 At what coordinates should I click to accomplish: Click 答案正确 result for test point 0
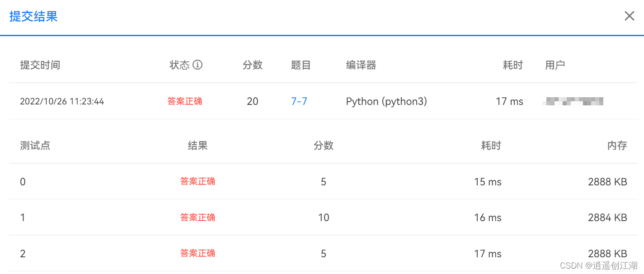click(x=197, y=181)
